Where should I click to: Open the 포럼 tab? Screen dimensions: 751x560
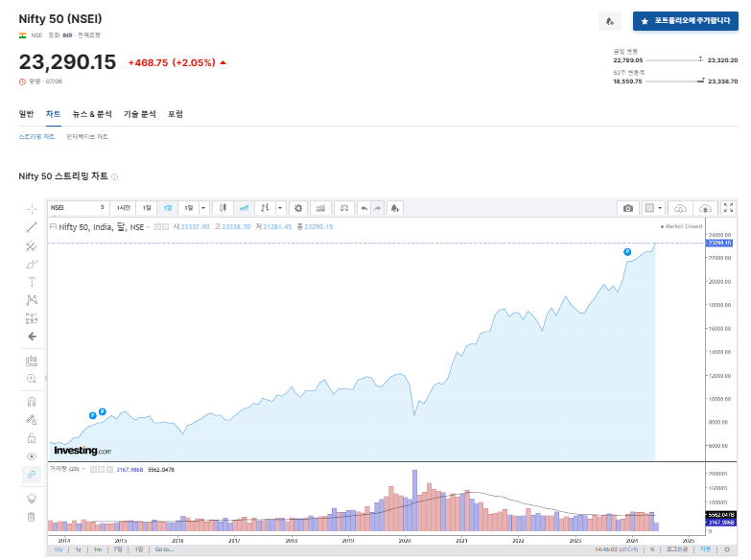[x=176, y=114]
